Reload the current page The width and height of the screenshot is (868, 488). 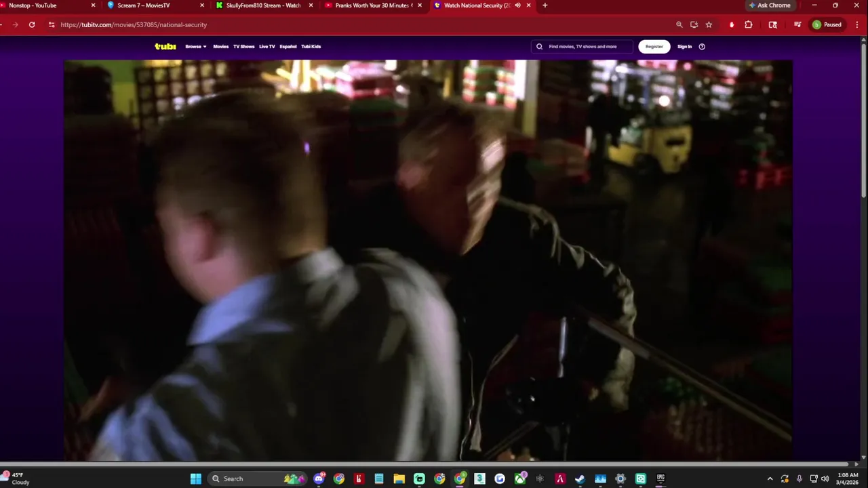tap(32, 24)
